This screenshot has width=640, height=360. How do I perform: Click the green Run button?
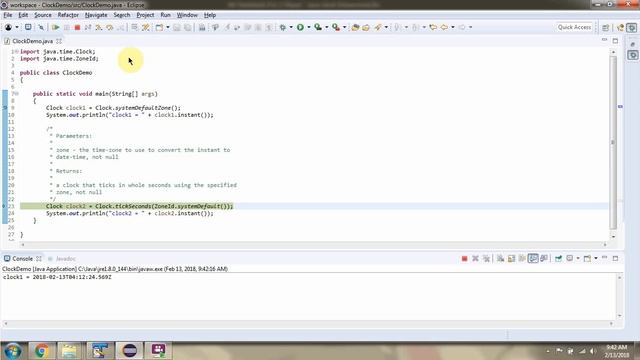coord(300,27)
